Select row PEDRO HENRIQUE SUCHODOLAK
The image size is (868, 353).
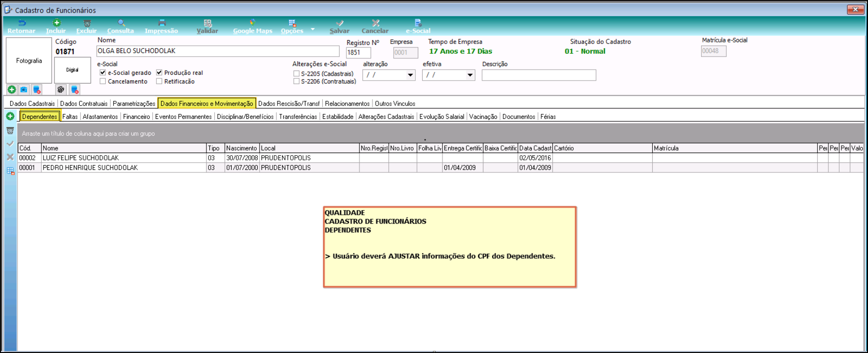tap(441, 168)
